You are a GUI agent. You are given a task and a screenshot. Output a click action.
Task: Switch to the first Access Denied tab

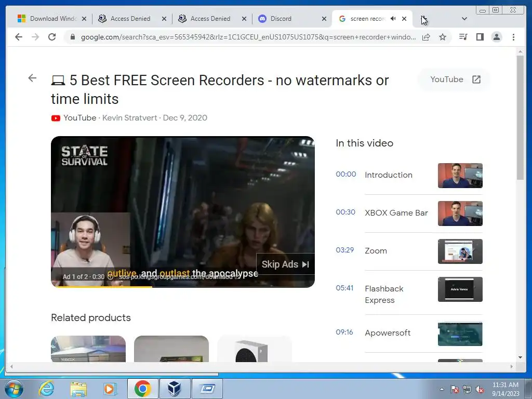pyautogui.click(x=130, y=19)
